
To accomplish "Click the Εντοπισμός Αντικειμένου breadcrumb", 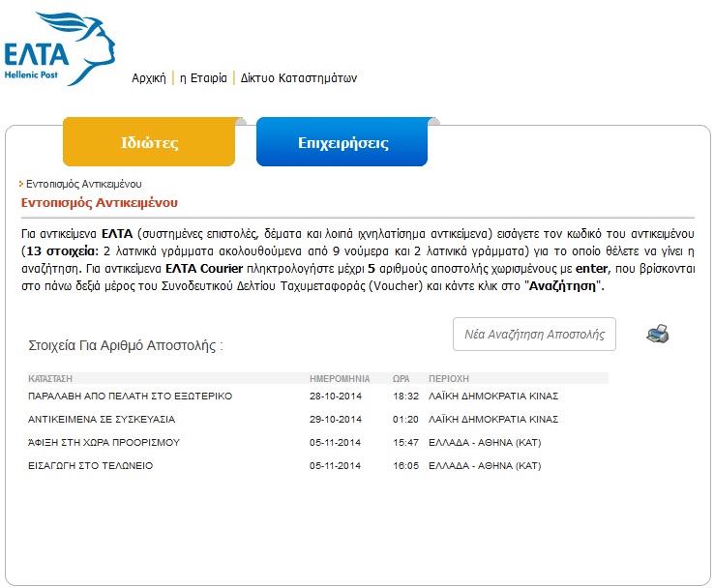I will (84, 184).
